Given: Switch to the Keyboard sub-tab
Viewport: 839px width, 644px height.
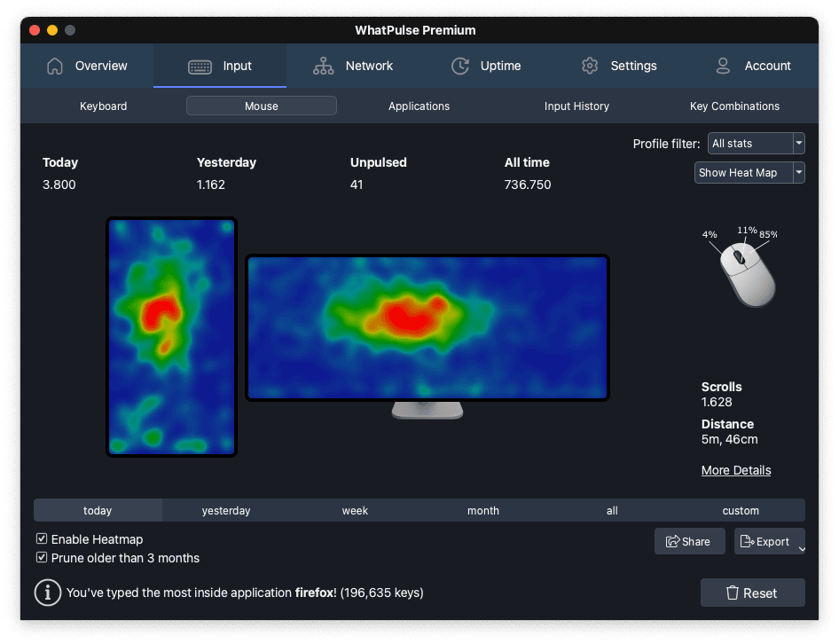Looking at the screenshot, I should point(104,106).
